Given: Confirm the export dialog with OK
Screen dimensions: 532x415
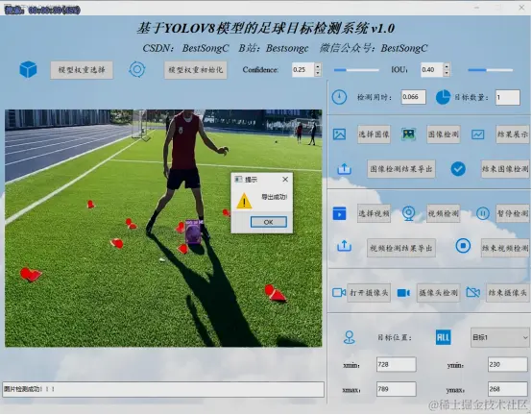Looking at the screenshot, I should click(268, 222).
